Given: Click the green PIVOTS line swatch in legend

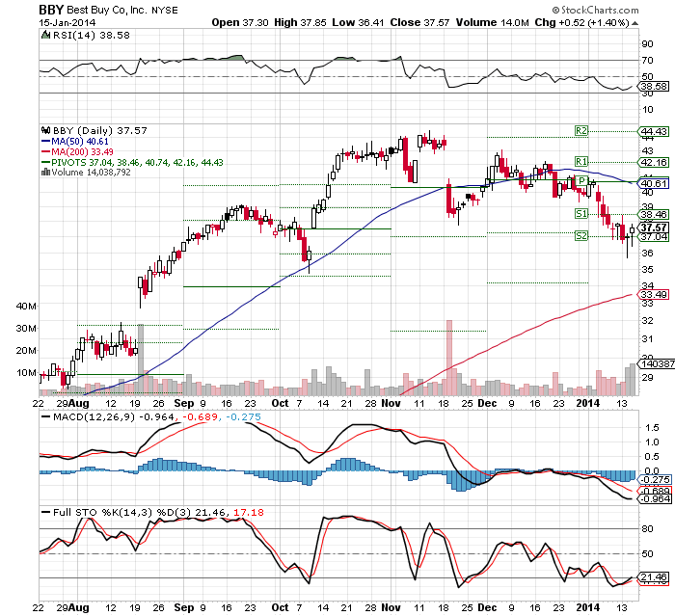Looking at the screenshot, I should [45, 162].
